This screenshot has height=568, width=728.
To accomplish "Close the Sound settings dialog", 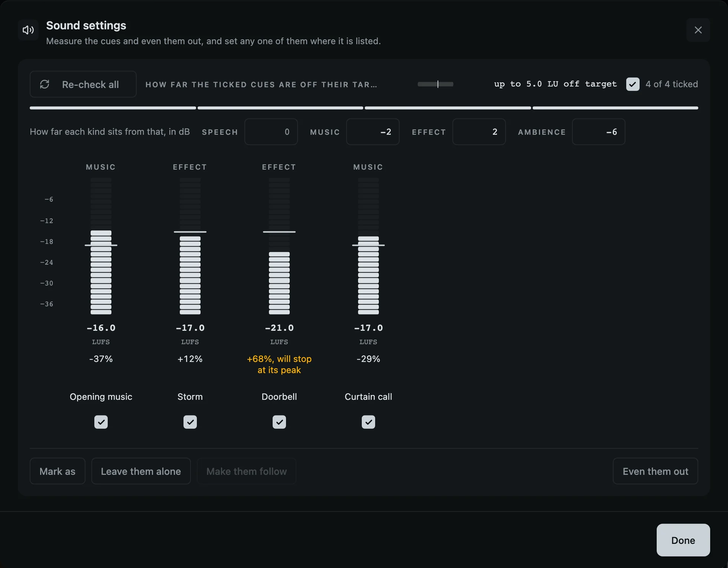I will click(x=698, y=30).
